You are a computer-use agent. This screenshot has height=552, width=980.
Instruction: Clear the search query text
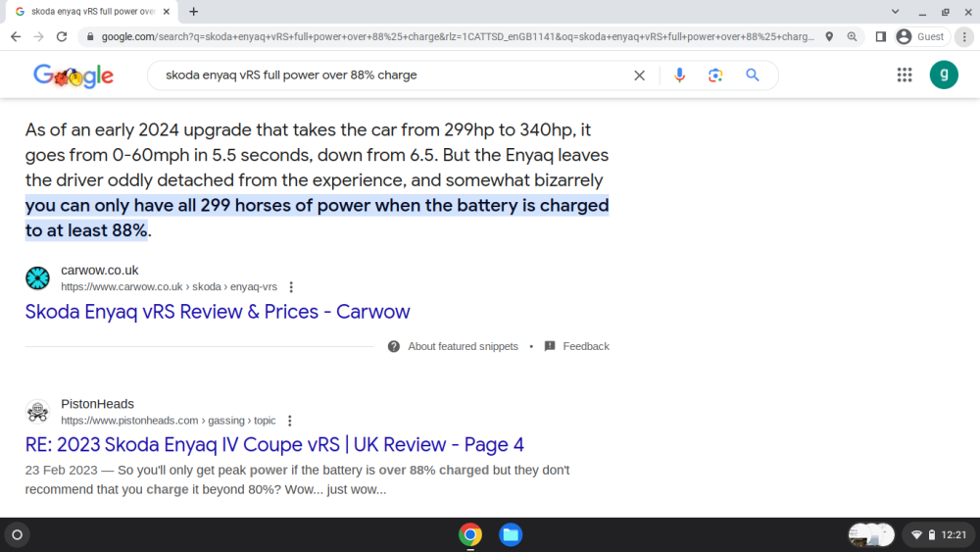point(639,75)
